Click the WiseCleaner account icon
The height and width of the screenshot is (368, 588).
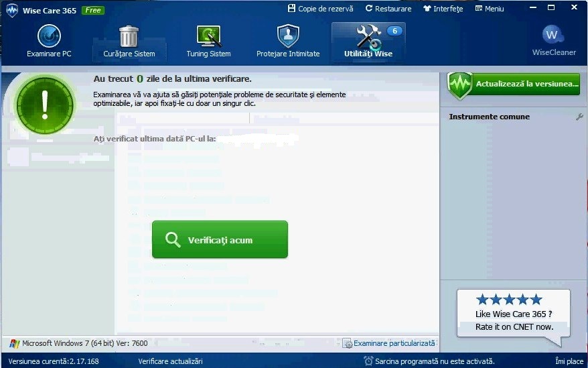(x=554, y=41)
